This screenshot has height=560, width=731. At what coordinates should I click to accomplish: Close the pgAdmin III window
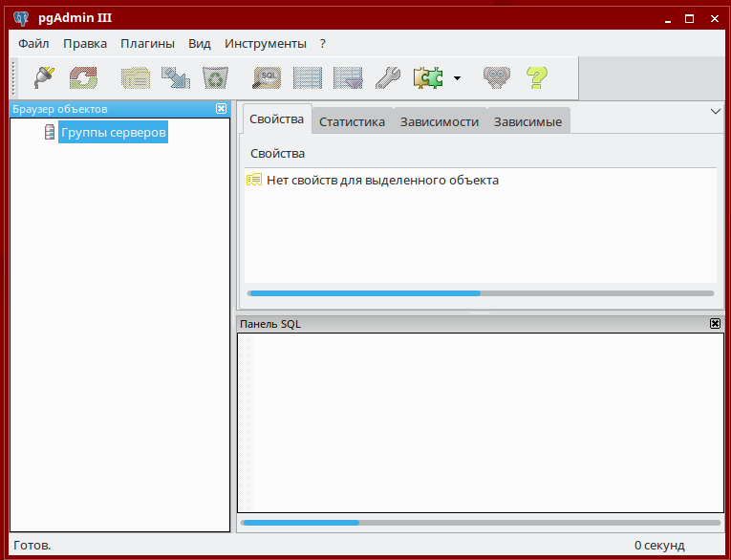[x=715, y=19]
